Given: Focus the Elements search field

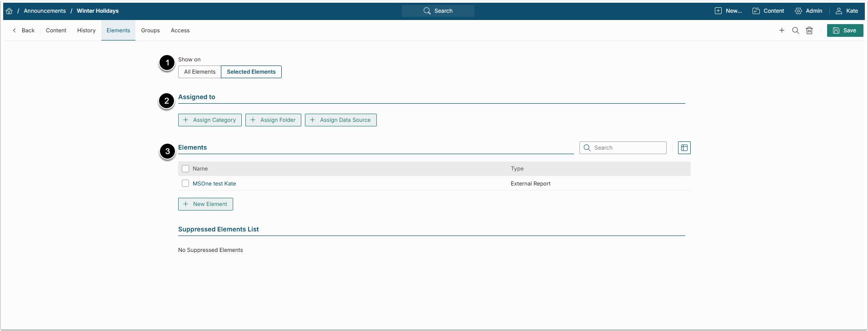Looking at the screenshot, I should (x=623, y=148).
